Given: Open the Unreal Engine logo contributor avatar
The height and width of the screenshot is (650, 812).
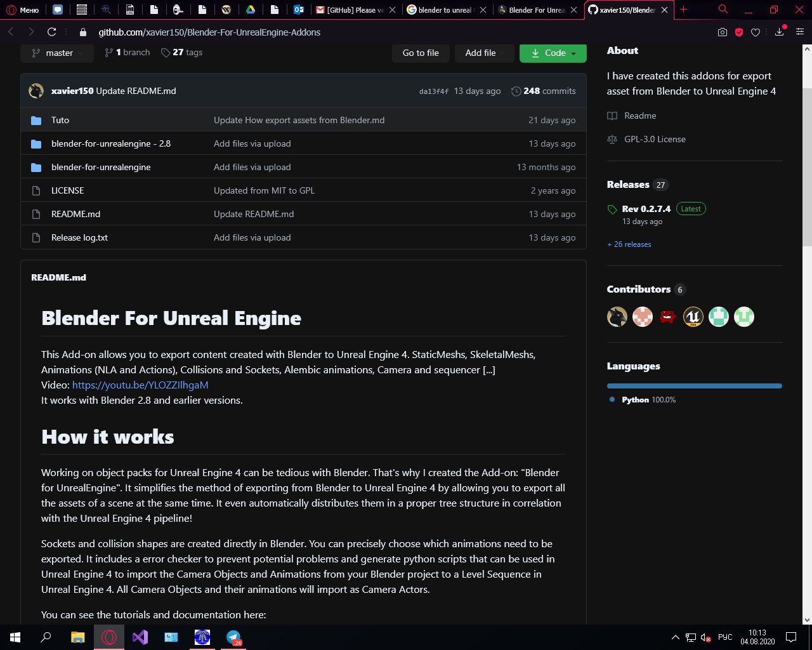Looking at the screenshot, I should [x=693, y=317].
